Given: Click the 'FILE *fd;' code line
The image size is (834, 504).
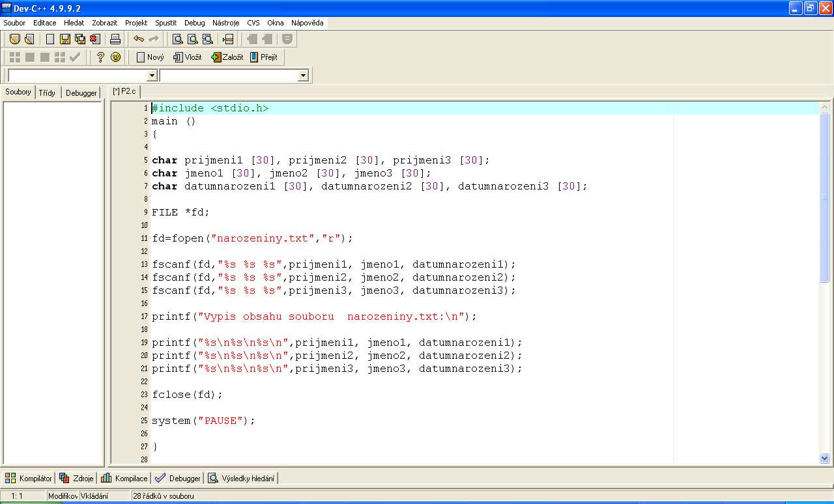Looking at the screenshot, I should pyautogui.click(x=180, y=212).
